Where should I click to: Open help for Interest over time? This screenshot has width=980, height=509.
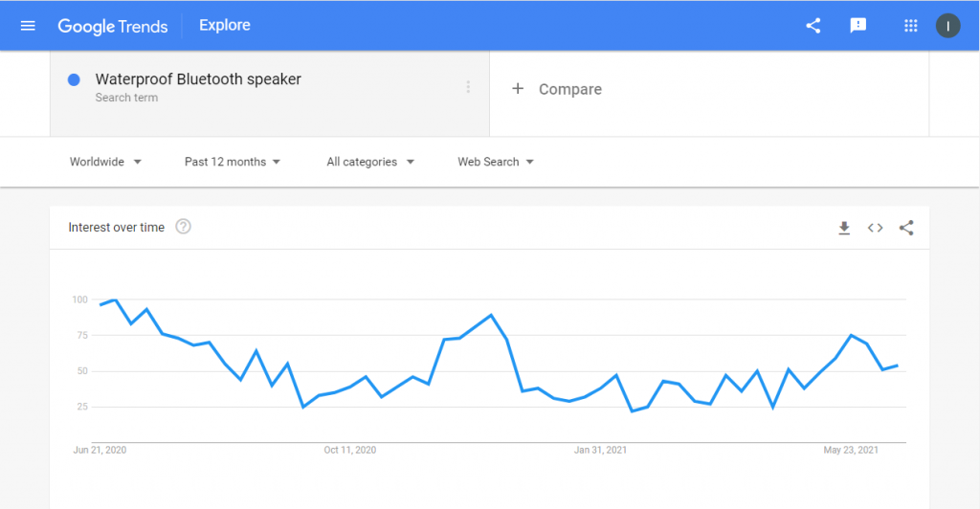[x=183, y=226]
